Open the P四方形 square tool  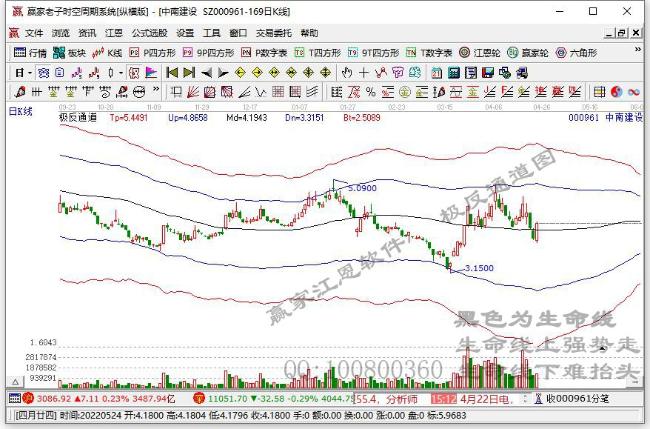tap(153, 53)
